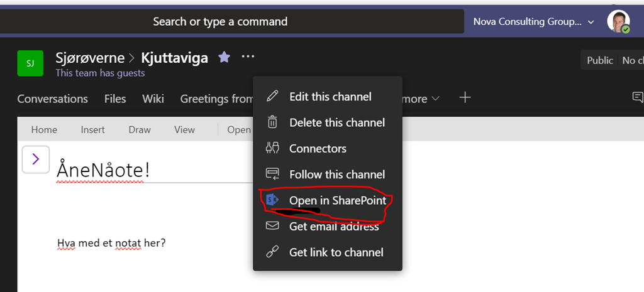Switch to the Files tab
The width and height of the screenshot is (644, 292).
(x=115, y=99)
